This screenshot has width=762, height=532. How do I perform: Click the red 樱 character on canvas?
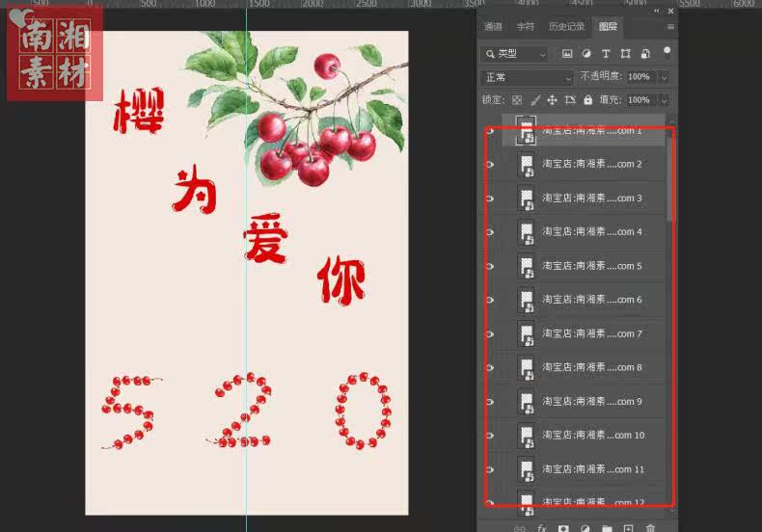(x=139, y=111)
